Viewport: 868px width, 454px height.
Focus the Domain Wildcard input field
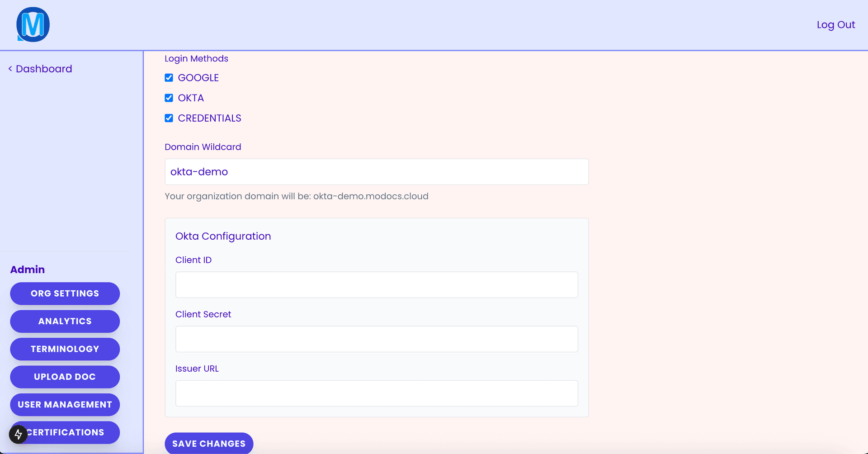tap(377, 172)
